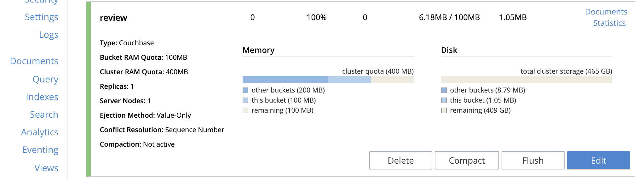Open Views in the sidebar
This screenshot has width=644, height=180.
(46, 168)
